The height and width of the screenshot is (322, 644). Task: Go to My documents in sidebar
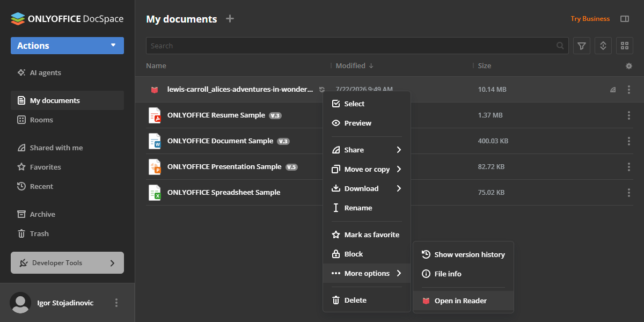tap(67, 100)
